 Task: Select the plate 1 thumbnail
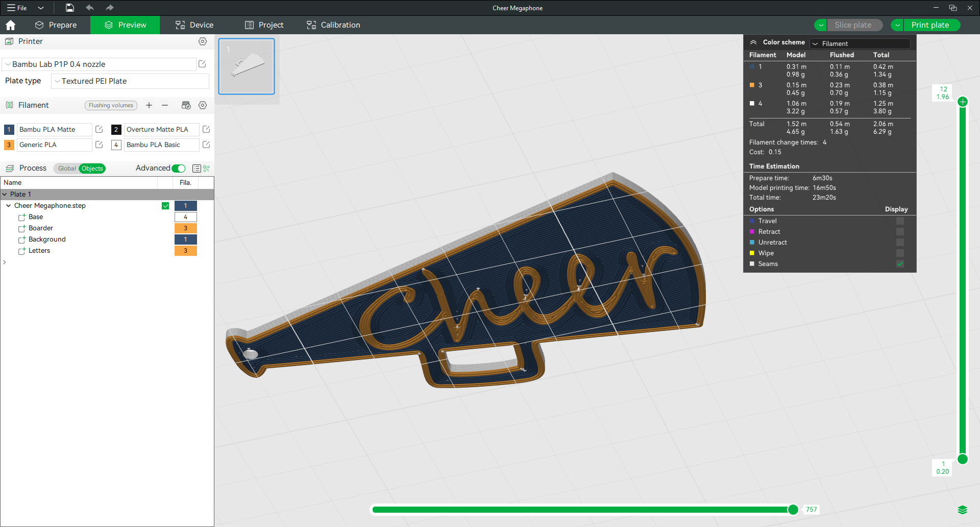pyautogui.click(x=247, y=66)
